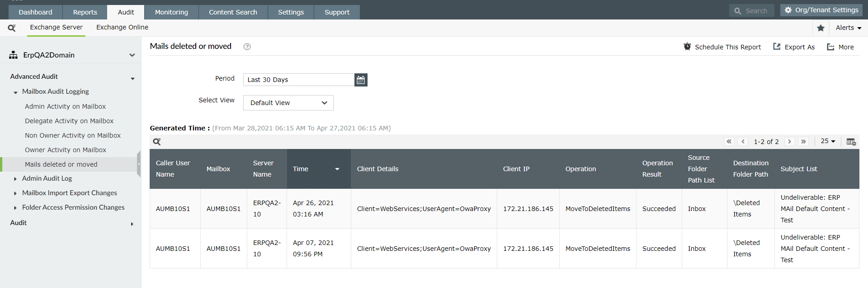Click the Destination Folder Path column header
This screenshot has height=288, width=868.
pos(750,169)
